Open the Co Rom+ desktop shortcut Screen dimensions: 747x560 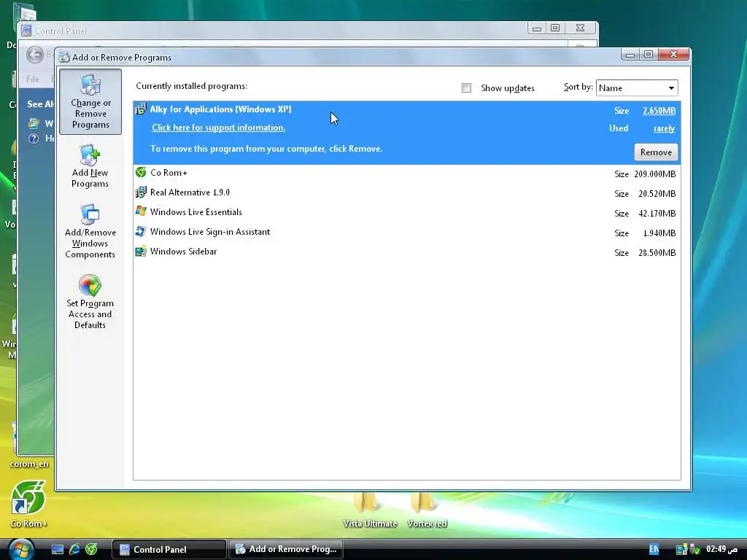click(28, 504)
